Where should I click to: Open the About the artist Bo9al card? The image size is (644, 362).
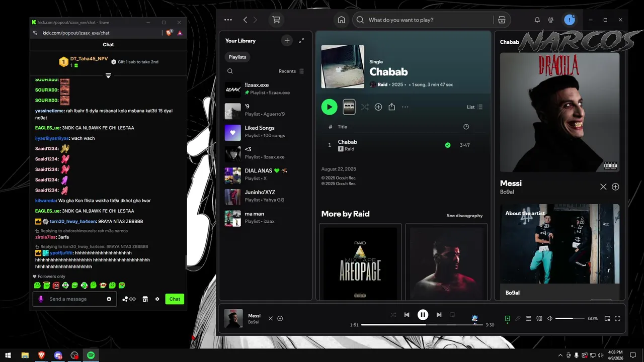[559, 251]
